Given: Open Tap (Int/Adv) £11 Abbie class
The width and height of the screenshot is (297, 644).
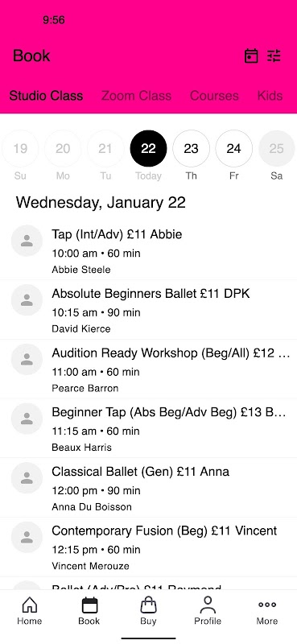Looking at the screenshot, I should click(148, 250).
